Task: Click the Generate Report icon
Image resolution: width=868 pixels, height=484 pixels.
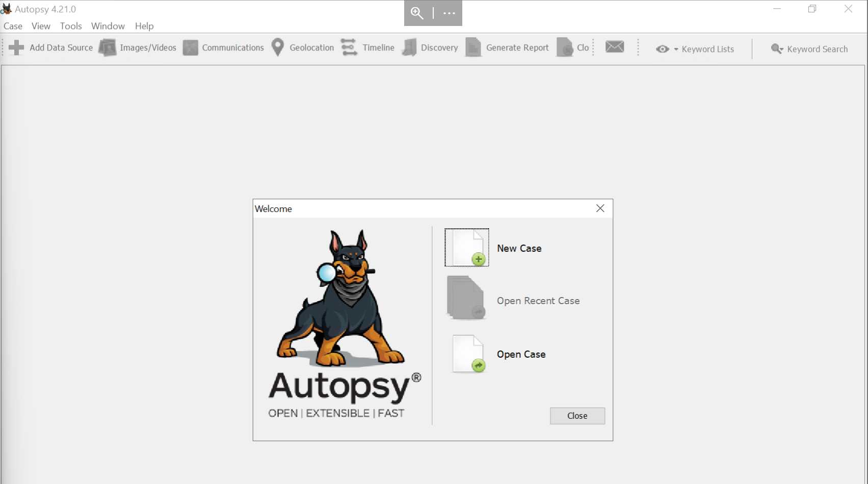Action: 474,47
